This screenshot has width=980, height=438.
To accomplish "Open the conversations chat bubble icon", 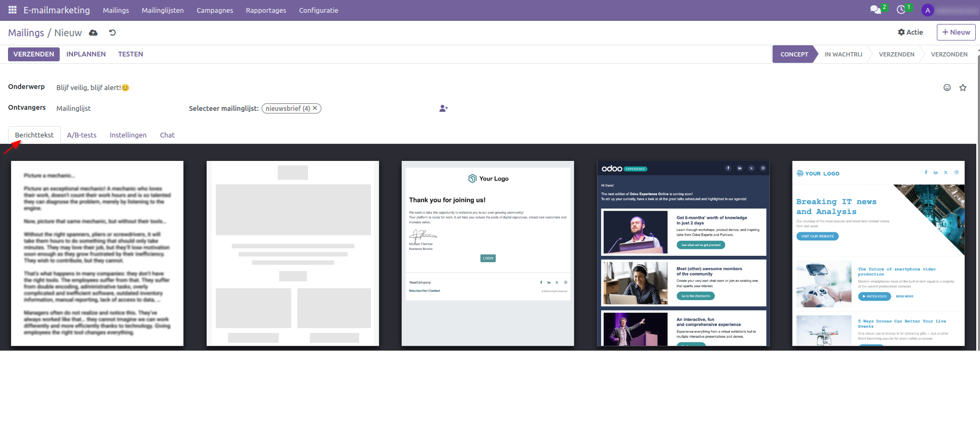I will [875, 10].
